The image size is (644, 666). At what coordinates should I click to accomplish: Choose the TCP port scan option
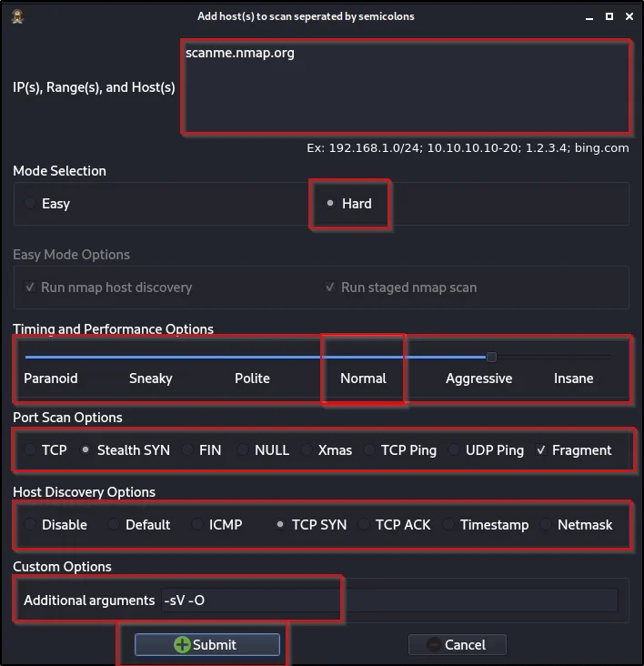tap(32, 450)
